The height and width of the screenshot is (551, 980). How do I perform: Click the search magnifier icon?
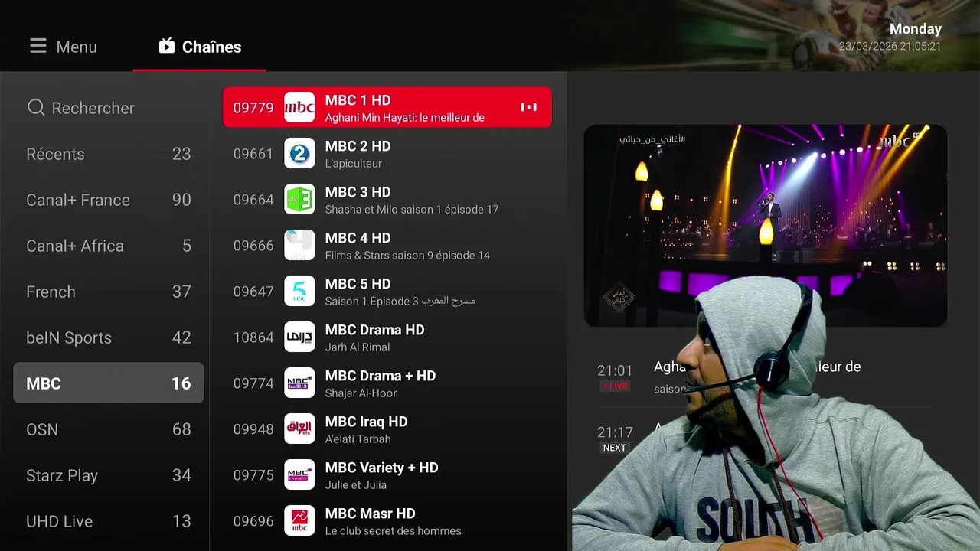click(x=36, y=108)
